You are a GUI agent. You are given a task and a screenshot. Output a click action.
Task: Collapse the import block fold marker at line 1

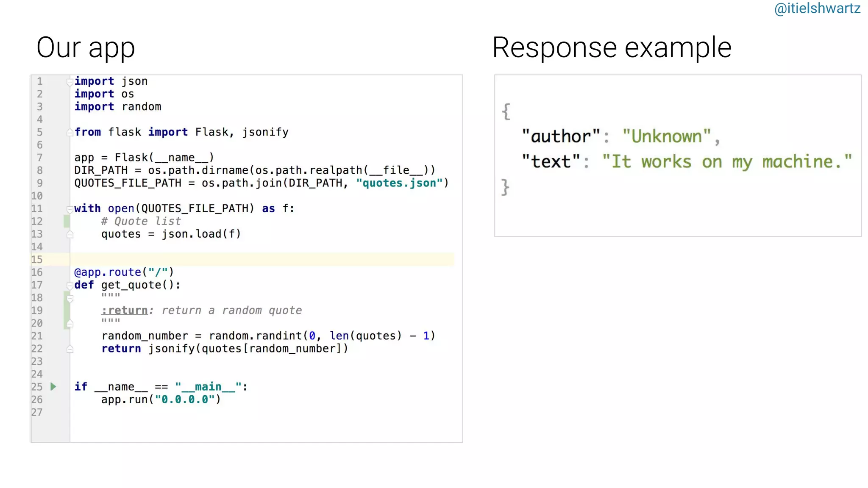pyautogui.click(x=70, y=82)
